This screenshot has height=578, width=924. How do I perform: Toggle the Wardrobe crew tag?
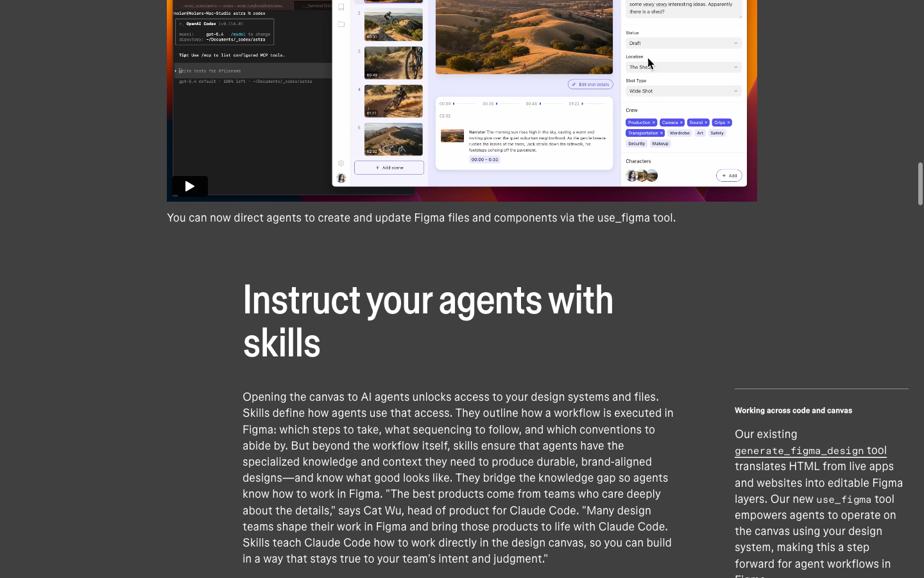tap(680, 133)
